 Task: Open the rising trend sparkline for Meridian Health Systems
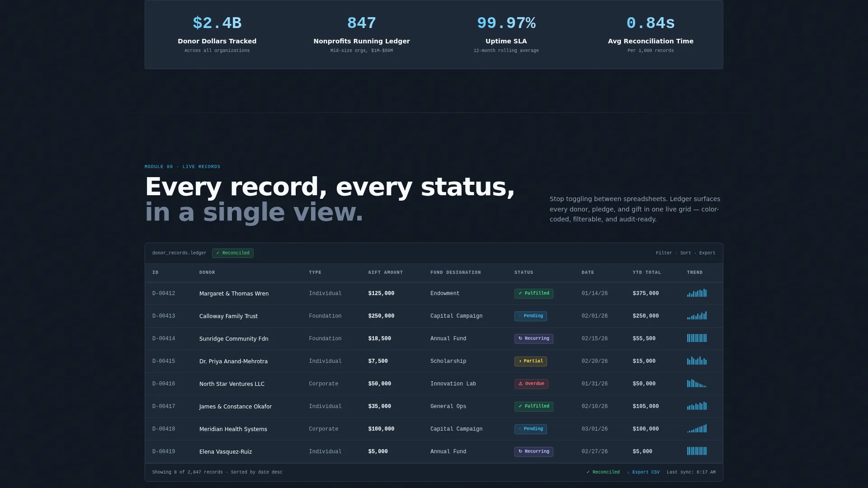[x=697, y=428]
